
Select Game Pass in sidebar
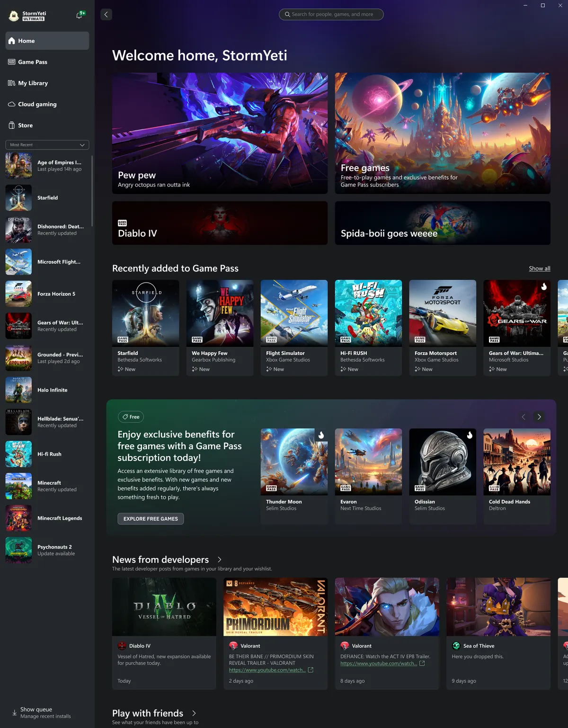(x=47, y=62)
